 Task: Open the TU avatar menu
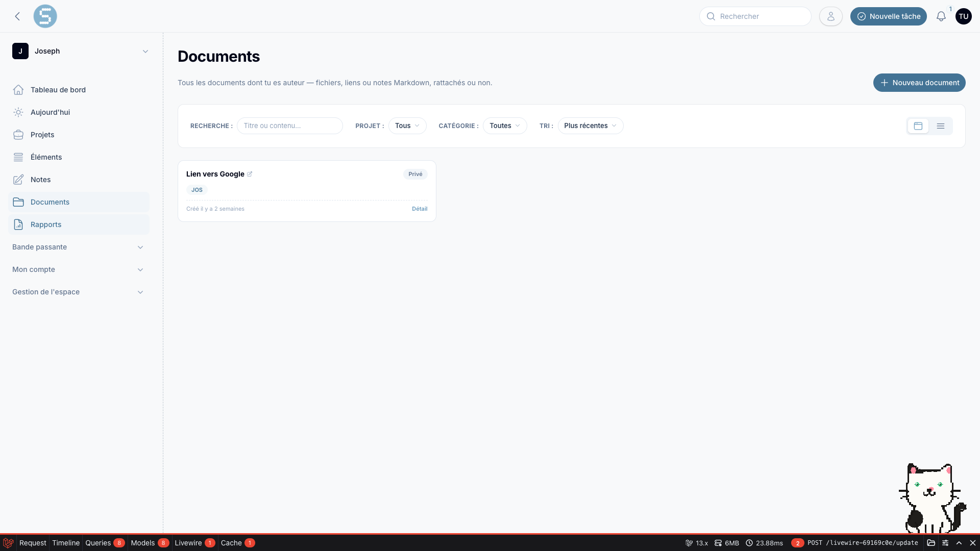click(963, 16)
